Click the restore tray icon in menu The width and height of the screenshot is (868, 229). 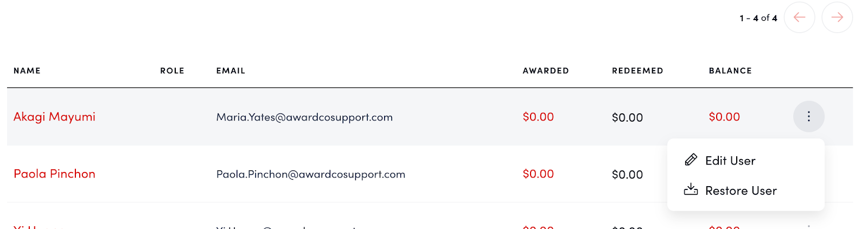click(691, 190)
